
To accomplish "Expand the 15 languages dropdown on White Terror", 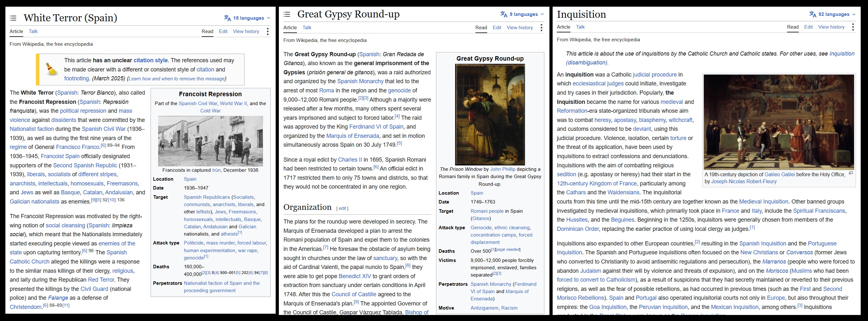I will click(247, 18).
